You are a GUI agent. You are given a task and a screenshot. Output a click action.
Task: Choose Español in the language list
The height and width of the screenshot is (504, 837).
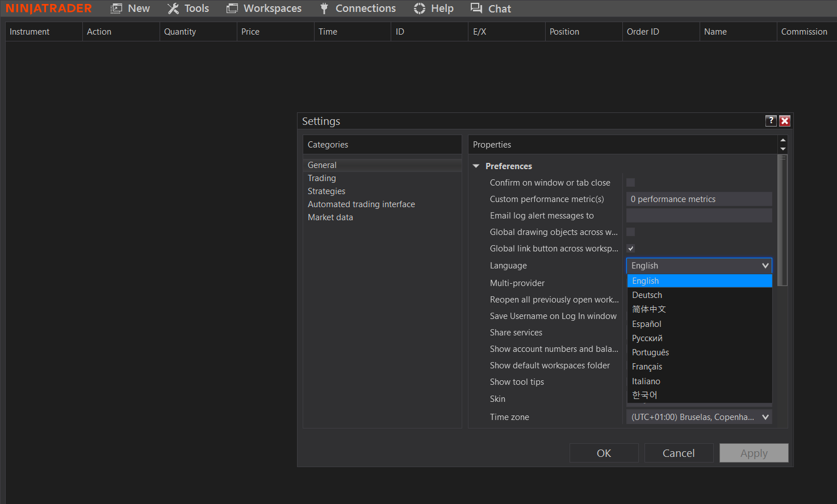647,324
